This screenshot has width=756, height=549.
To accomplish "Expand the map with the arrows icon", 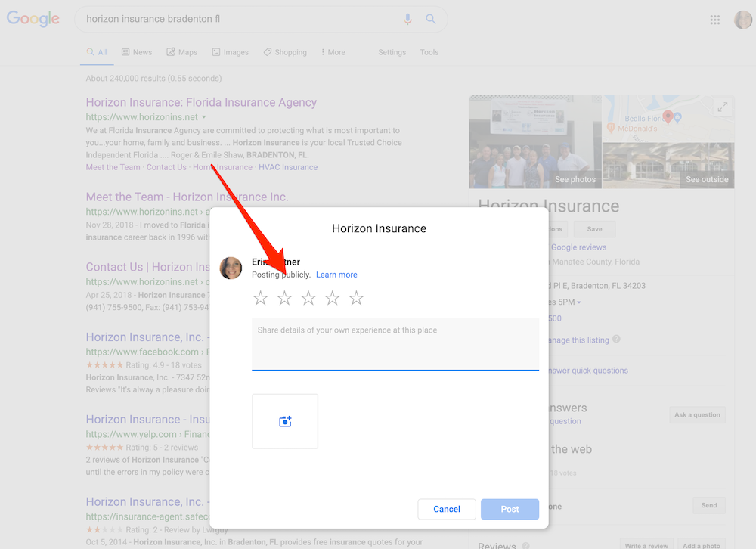I will pos(722,107).
